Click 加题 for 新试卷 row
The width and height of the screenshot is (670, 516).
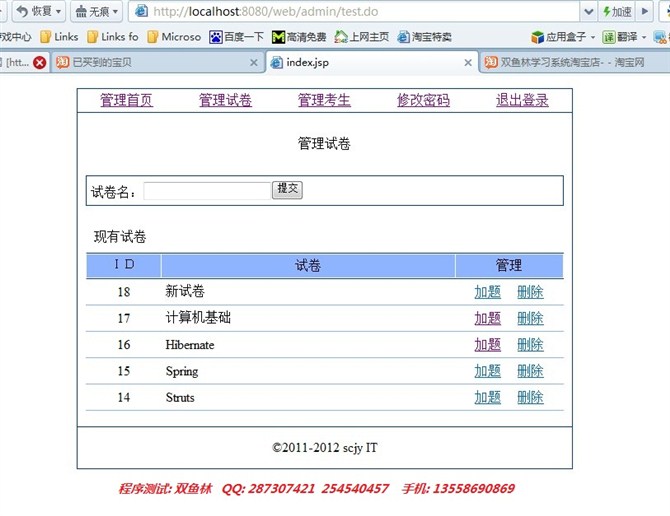coord(488,292)
